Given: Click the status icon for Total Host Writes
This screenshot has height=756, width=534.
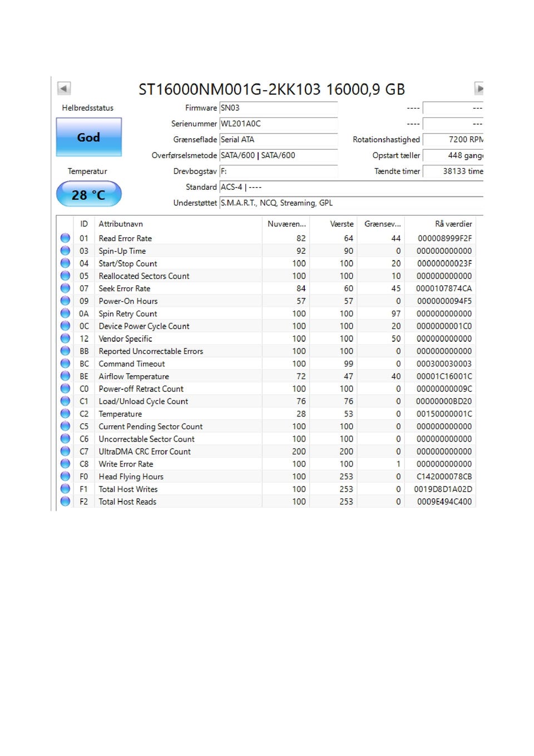Looking at the screenshot, I should (65, 489).
